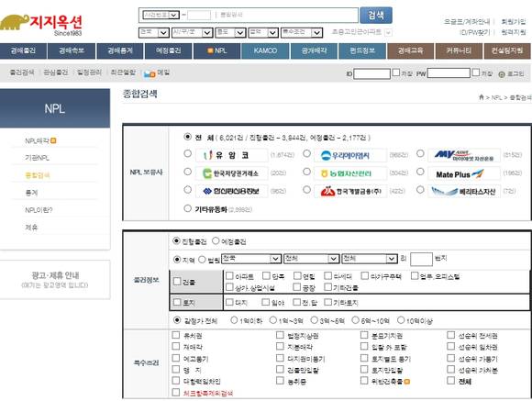Image resolution: width=532 pixels, height=401 pixels.
Task: Select the 전체 radio for all NPL holders
Action: pyautogui.click(x=187, y=137)
